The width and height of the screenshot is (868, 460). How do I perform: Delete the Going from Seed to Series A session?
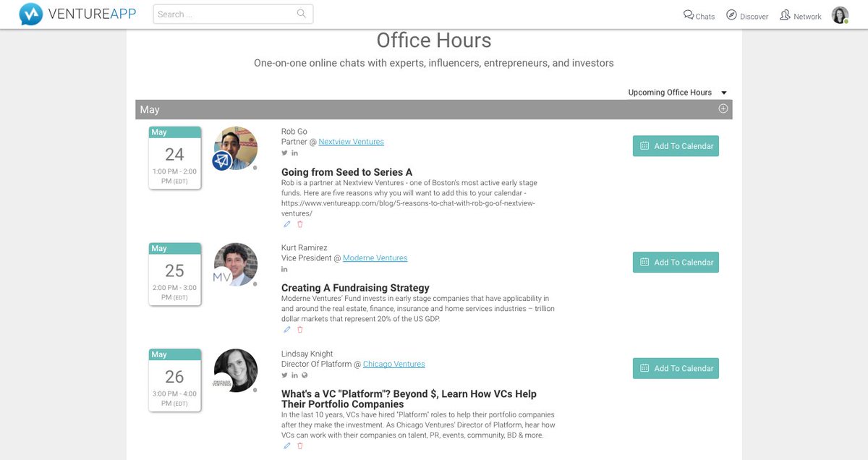[x=300, y=224]
